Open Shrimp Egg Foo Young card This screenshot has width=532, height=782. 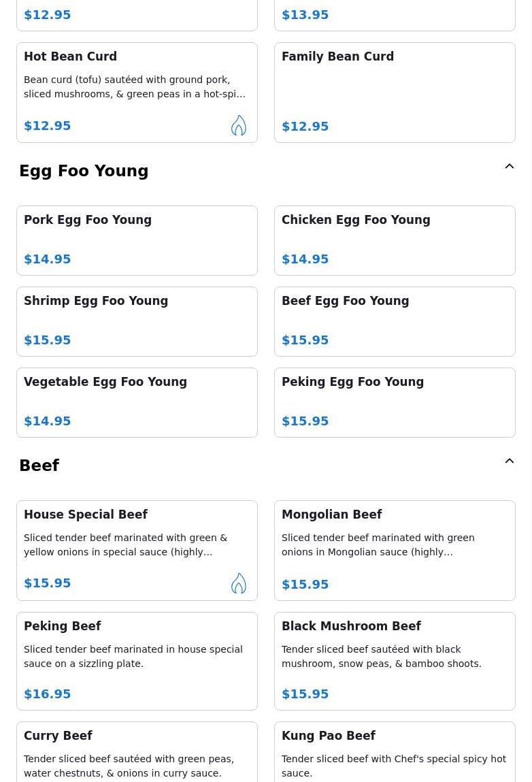[137, 321]
